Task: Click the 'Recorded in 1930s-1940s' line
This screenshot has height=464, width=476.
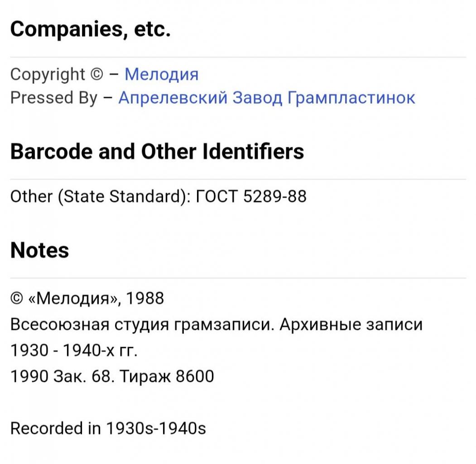Action: 108,428
